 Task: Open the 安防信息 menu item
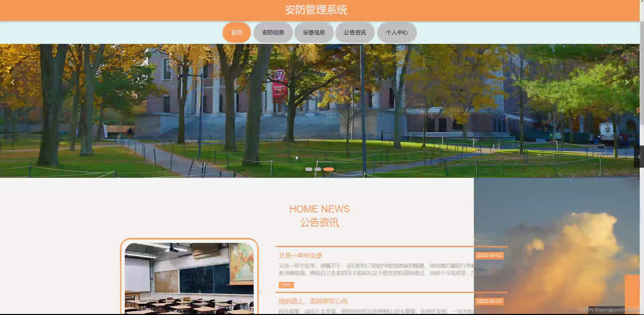(x=273, y=33)
